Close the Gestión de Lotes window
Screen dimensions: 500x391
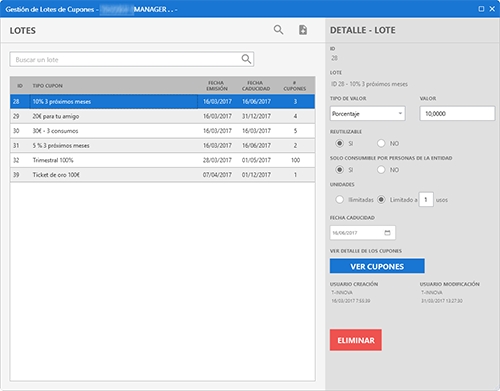[492, 9]
